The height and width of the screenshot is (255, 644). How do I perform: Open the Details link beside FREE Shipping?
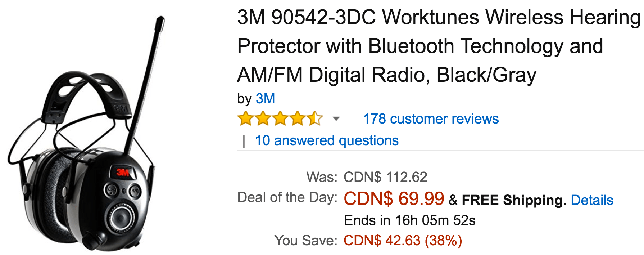tap(592, 200)
